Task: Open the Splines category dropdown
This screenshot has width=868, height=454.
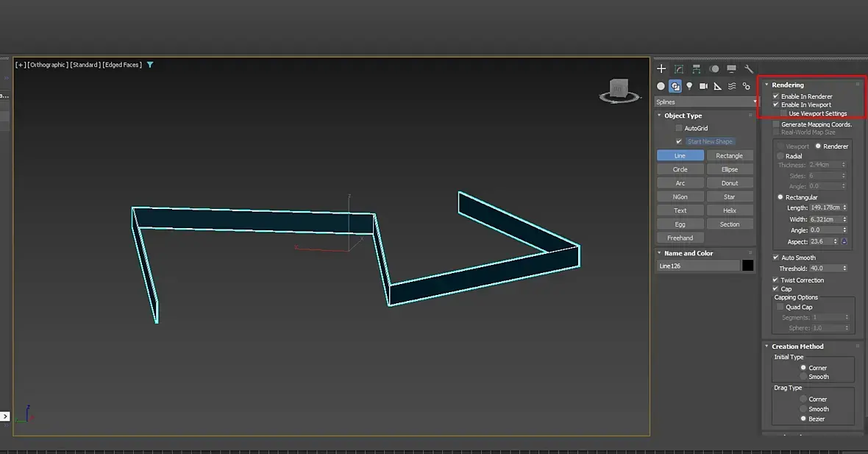Action: click(x=706, y=102)
